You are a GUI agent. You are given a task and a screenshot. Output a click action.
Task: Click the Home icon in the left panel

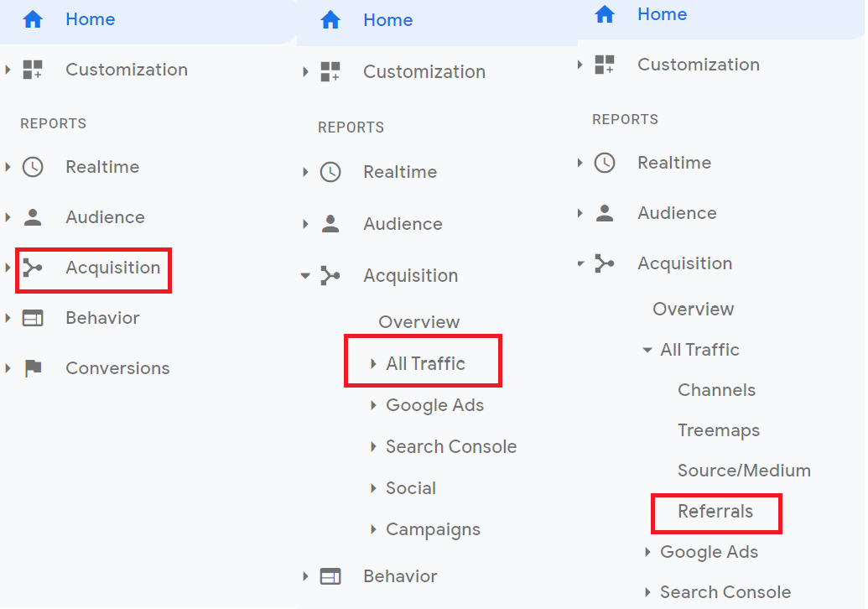32,18
